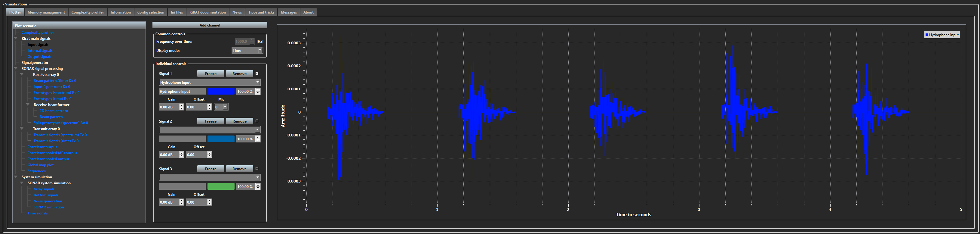
Task: Uncheck the Signal 1 checkbox
Action: (257, 73)
